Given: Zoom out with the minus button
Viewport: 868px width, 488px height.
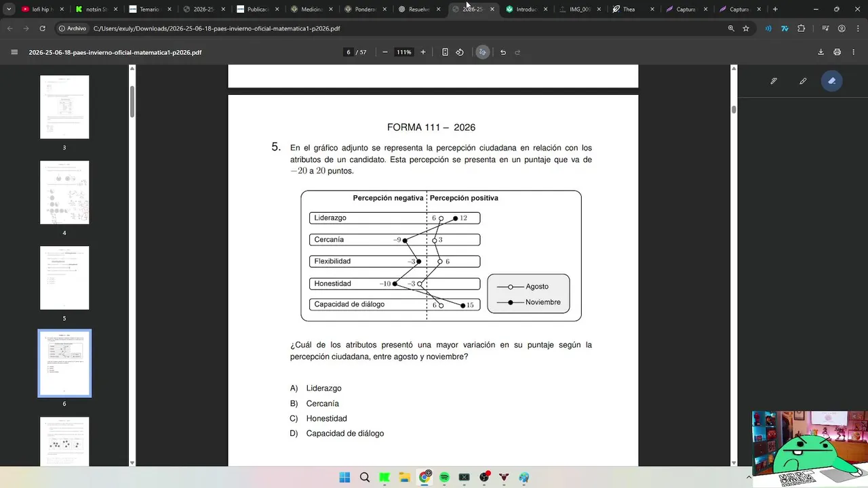Looking at the screenshot, I should pyautogui.click(x=385, y=52).
